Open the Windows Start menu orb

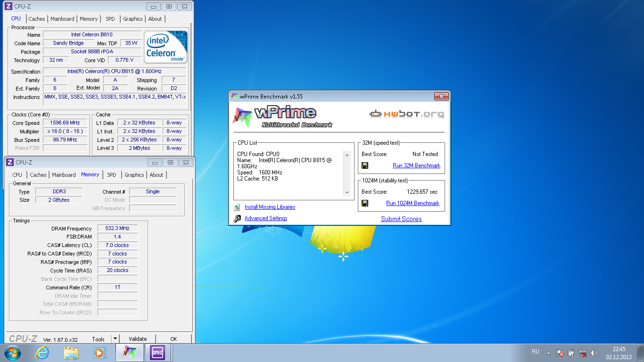[x=13, y=353]
